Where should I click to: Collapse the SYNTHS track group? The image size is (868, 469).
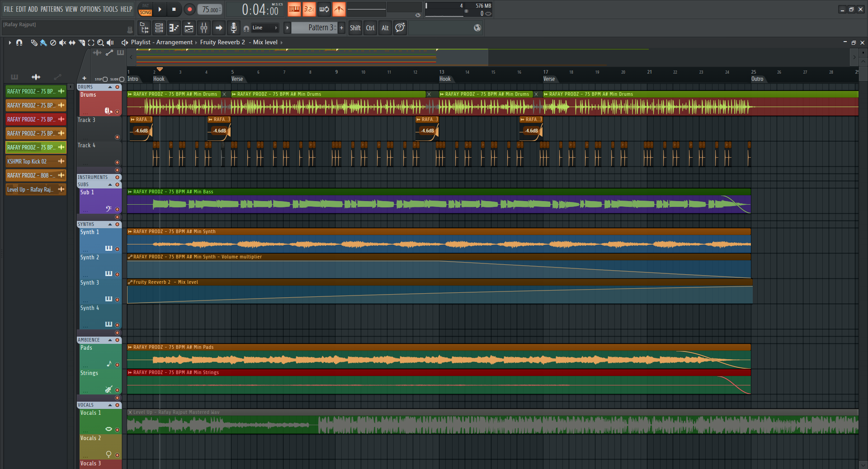click(110, 225)
